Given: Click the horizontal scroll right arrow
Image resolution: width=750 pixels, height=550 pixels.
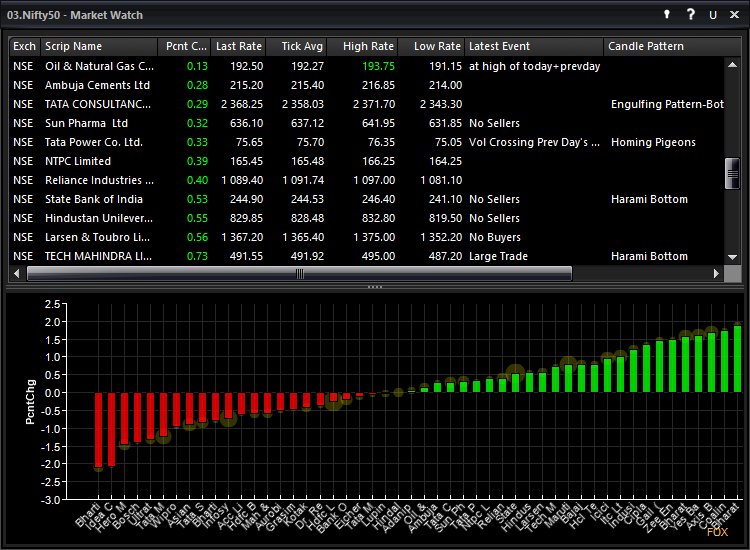Looking at the screenshot, I should [716, 274].
